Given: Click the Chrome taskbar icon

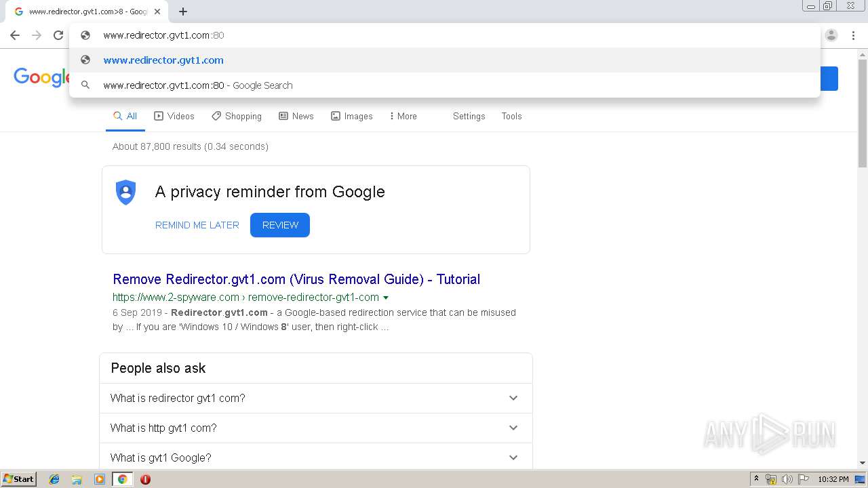Looking at the screenshot, I should pos(123,479).
